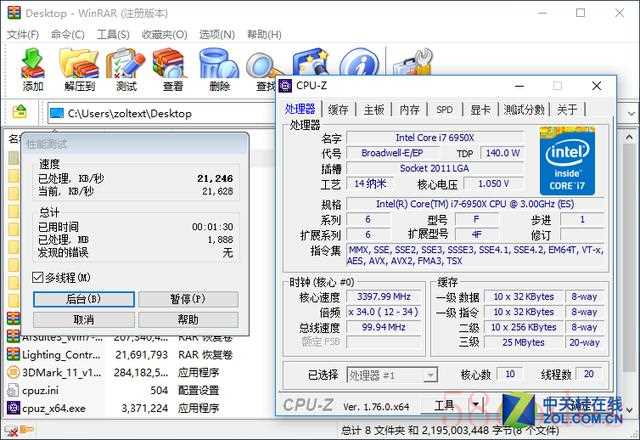Click the cpuz.ini file icon

click(x=13, y=390)
